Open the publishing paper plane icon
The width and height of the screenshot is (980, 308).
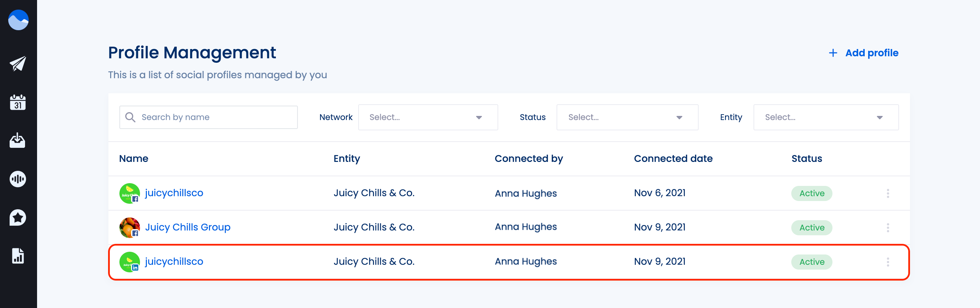pyautogui.click(x=18, y=63)
